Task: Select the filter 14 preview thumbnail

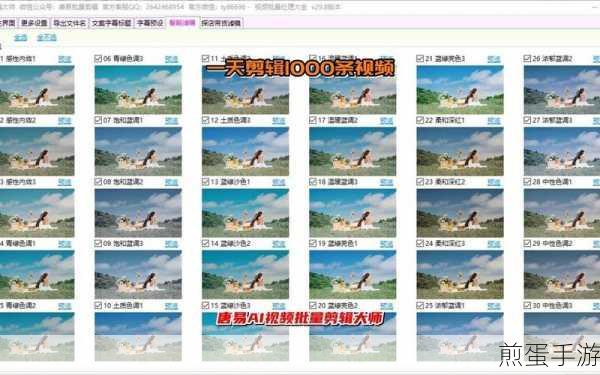Action: (x=245, y=274)
